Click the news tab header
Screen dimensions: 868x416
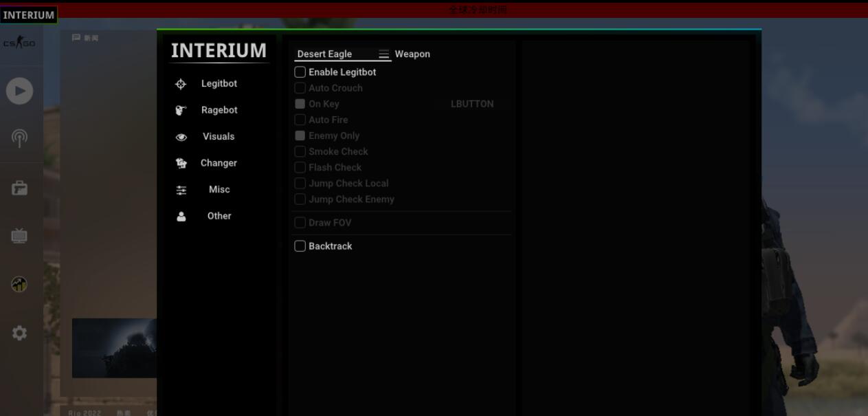click(x=86, y=38)
